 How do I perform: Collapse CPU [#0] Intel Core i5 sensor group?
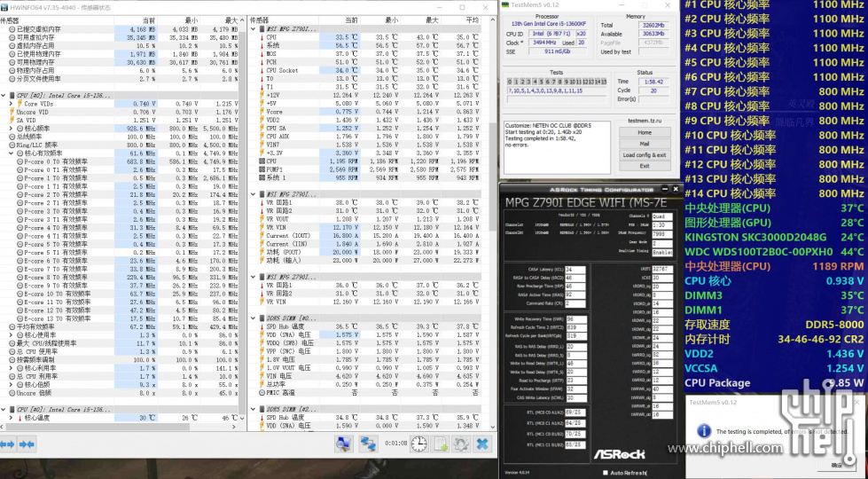pos(4,95)
